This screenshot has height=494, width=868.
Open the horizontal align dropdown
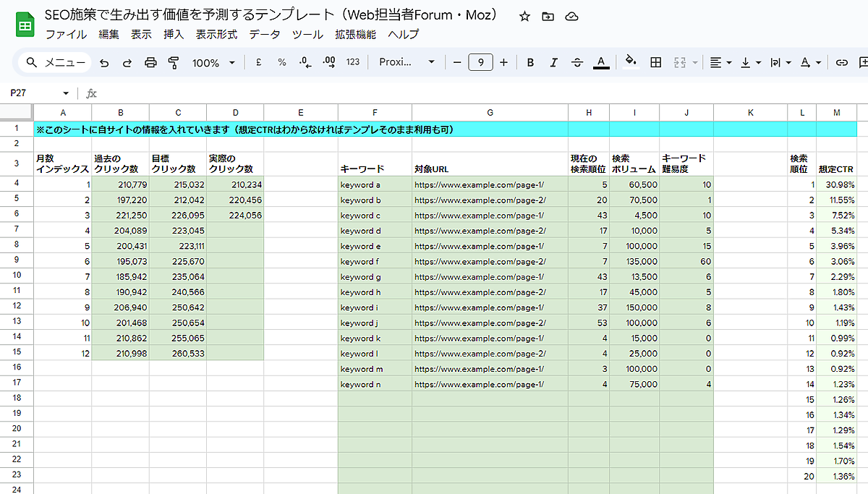[720, 63]
